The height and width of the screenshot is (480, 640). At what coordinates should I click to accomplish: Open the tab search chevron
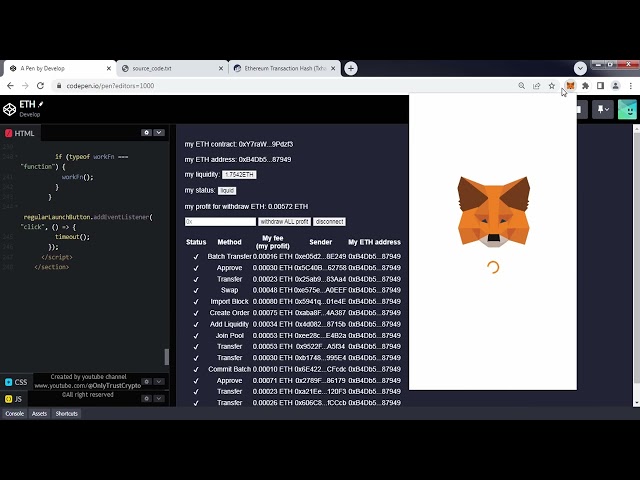point(580,68)
